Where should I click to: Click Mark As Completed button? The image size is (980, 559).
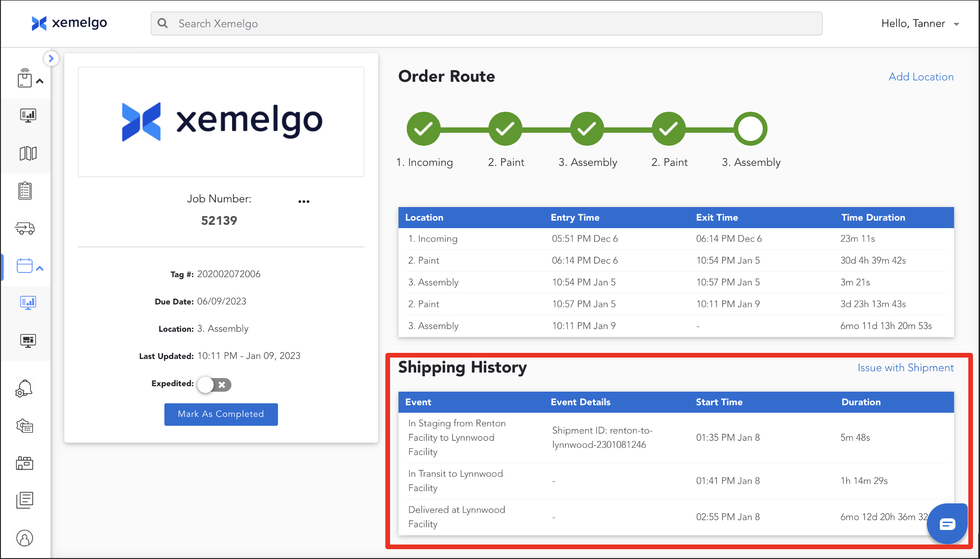coord(221,414)
